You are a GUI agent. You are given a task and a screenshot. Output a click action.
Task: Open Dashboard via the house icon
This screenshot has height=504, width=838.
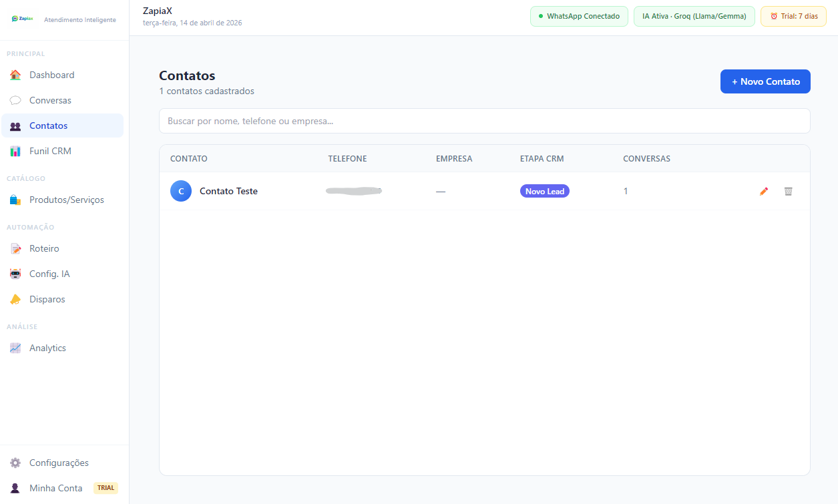click(15, 75)
